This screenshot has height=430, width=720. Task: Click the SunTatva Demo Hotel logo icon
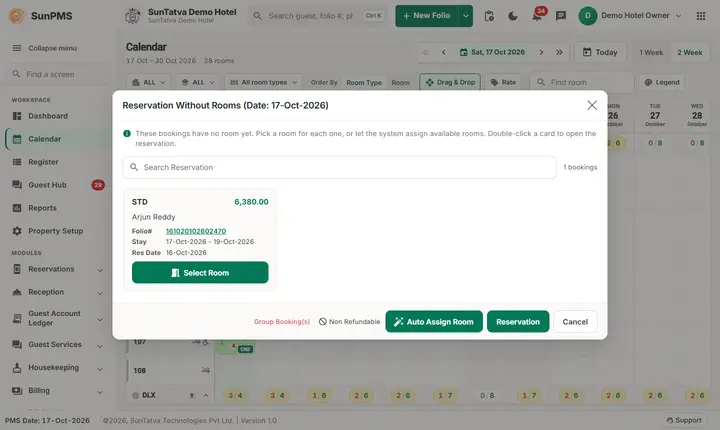133,16
